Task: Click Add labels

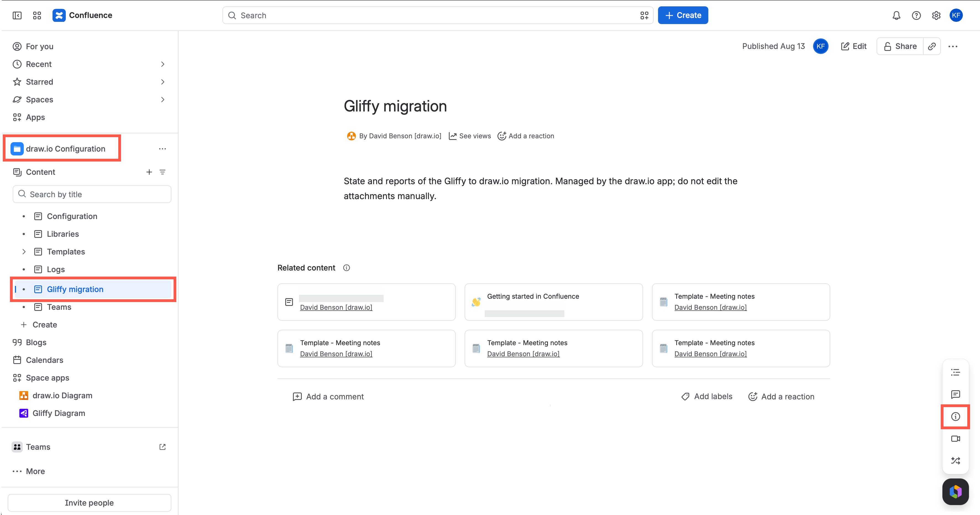Action: pos(706,397)
